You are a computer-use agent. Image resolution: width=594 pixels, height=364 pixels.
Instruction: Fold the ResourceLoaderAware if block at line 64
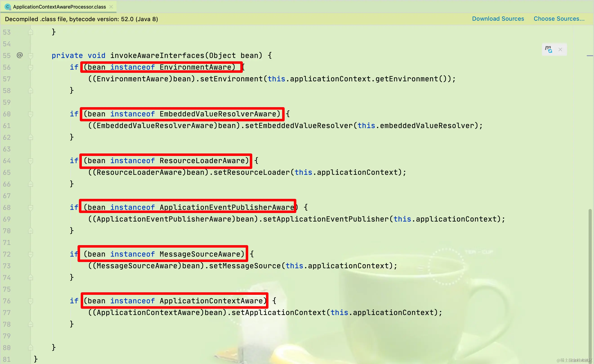31,161
